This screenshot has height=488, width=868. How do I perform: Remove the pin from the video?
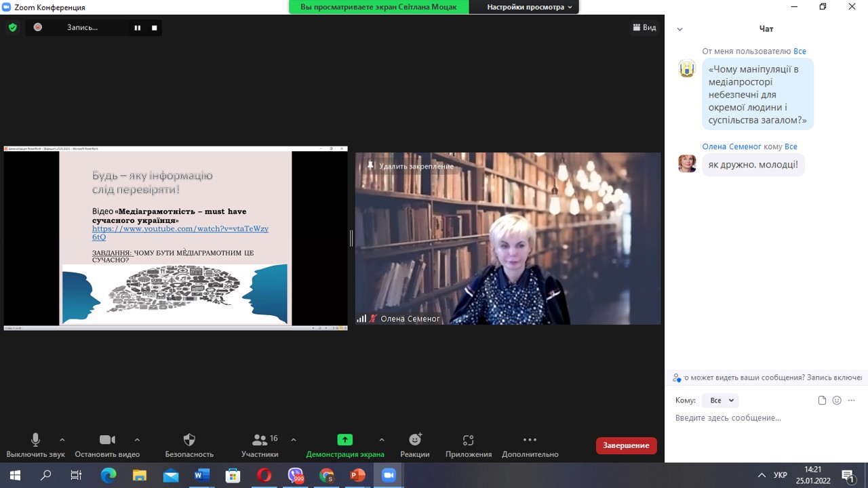[411, 166]
